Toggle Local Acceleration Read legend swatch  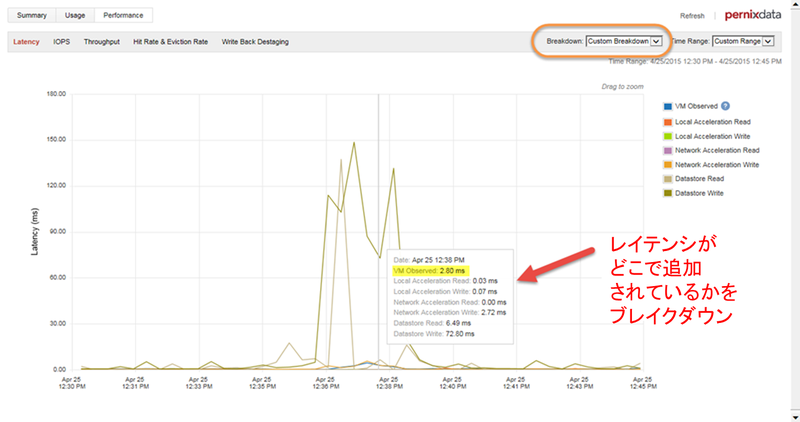[x=667, y=122]
